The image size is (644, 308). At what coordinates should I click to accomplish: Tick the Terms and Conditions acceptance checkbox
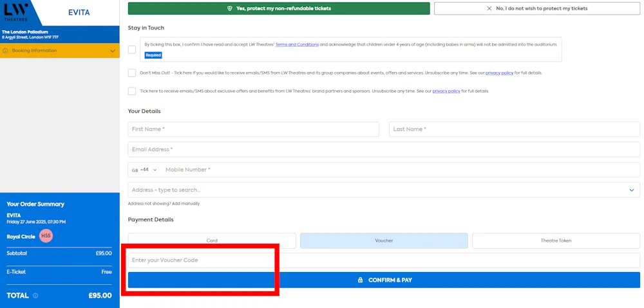[132, 50]
